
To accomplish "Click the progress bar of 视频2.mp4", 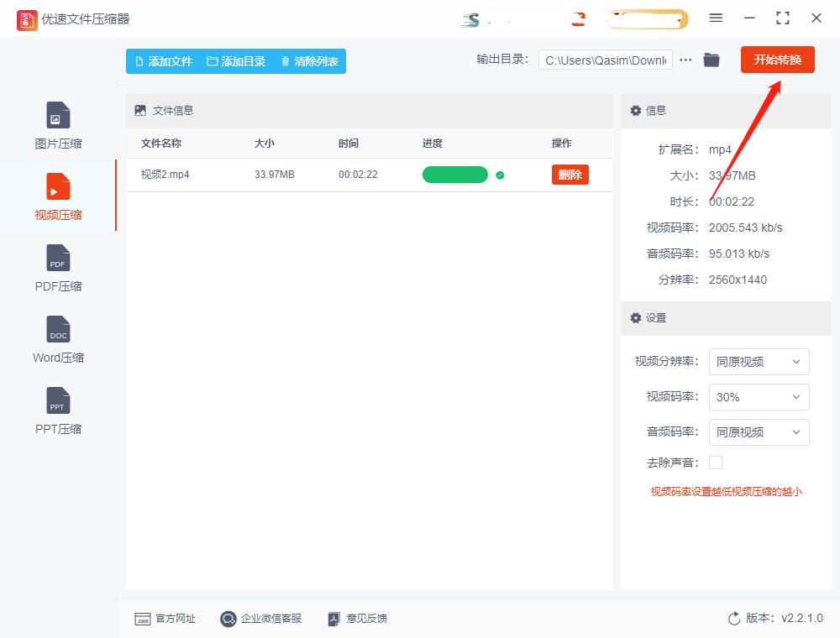I will coord(454,174).
